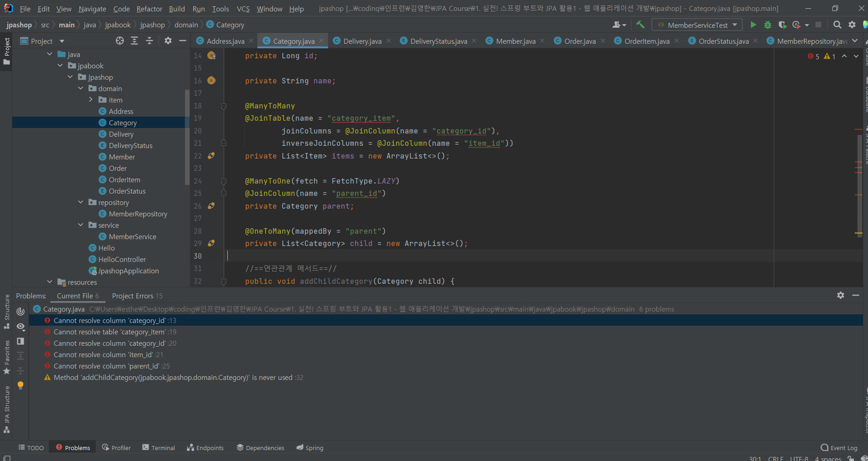Click gutter icon on line 26
This screenshot has height=461, width=868.
211,206
